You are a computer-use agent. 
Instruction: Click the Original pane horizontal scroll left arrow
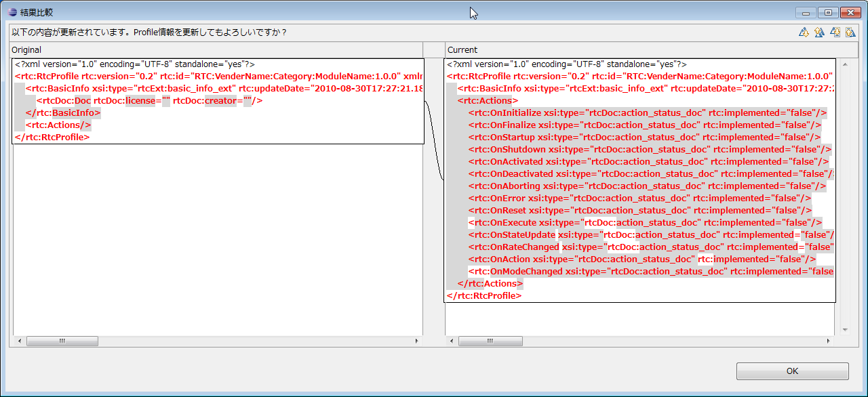point(19,341)
